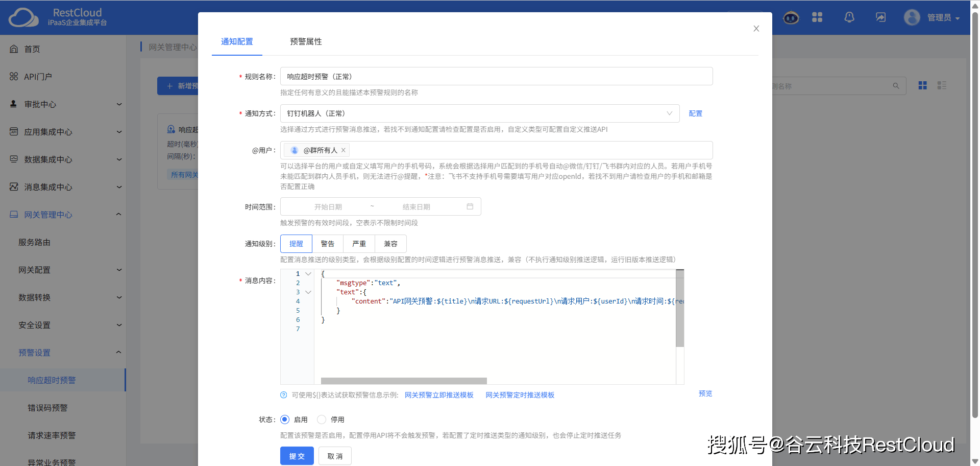The image size is (980, 466).
Task: Select the 警告 notification level option
Action: [x=328, y=244]
